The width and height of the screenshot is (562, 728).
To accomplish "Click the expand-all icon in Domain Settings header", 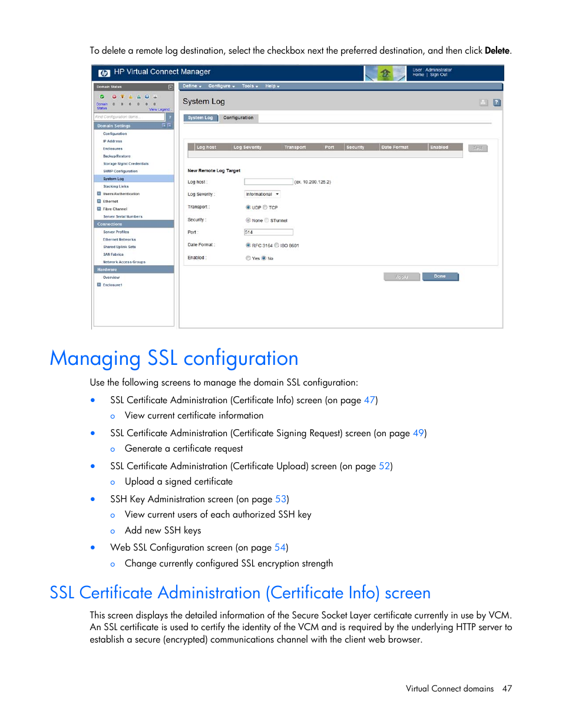I will click(x=164, y=126).
